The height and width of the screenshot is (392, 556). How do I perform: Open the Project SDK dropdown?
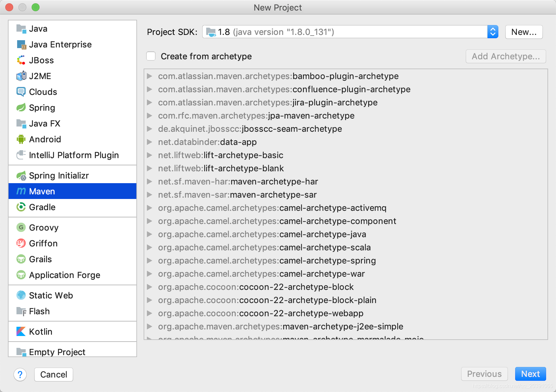(x=493, y=32)
